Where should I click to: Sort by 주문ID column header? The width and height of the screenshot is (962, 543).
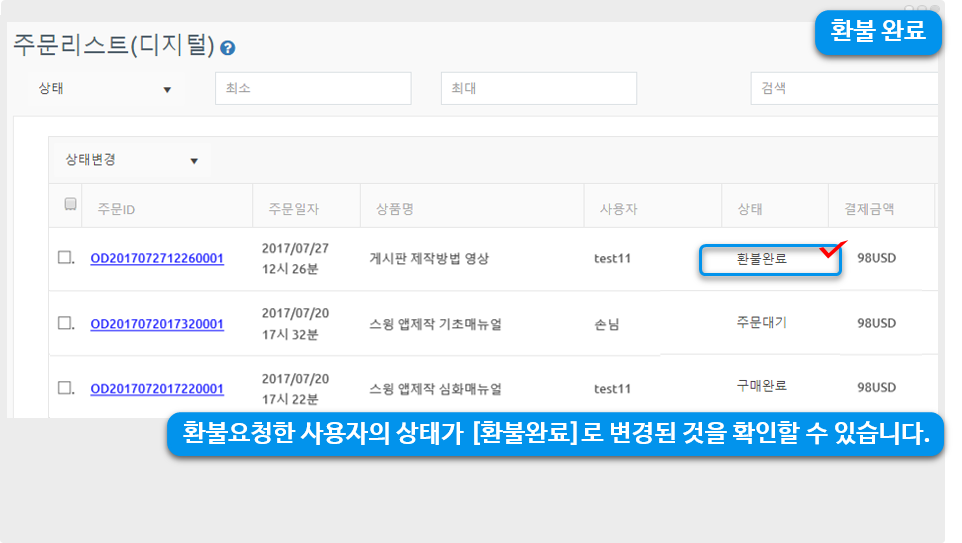(x=116, y=209)
